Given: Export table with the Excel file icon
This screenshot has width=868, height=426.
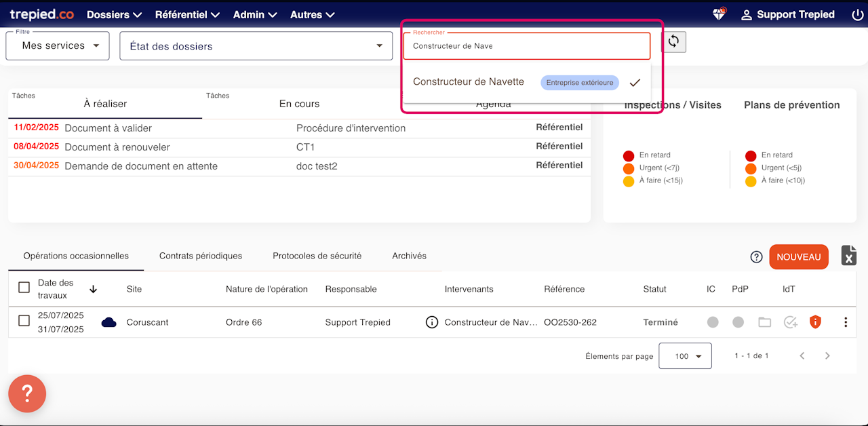Looking at the screenshot, I should click(848, 256).
